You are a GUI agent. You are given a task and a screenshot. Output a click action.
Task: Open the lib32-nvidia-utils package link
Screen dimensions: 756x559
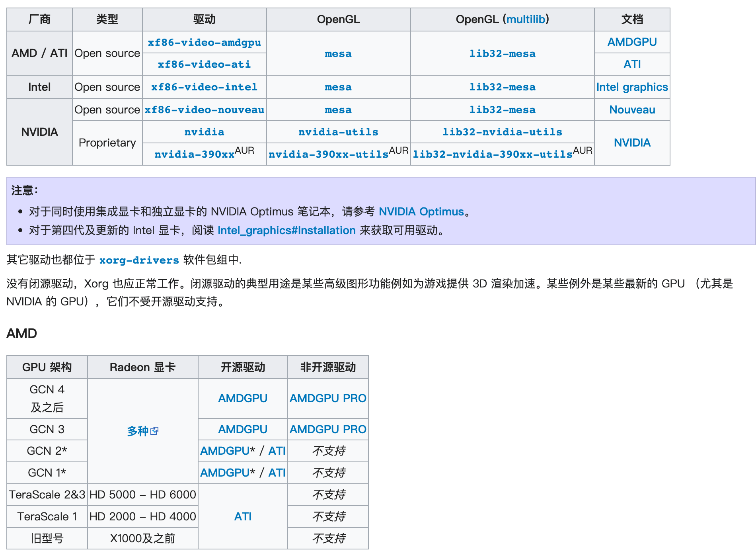tap(502, 132)
